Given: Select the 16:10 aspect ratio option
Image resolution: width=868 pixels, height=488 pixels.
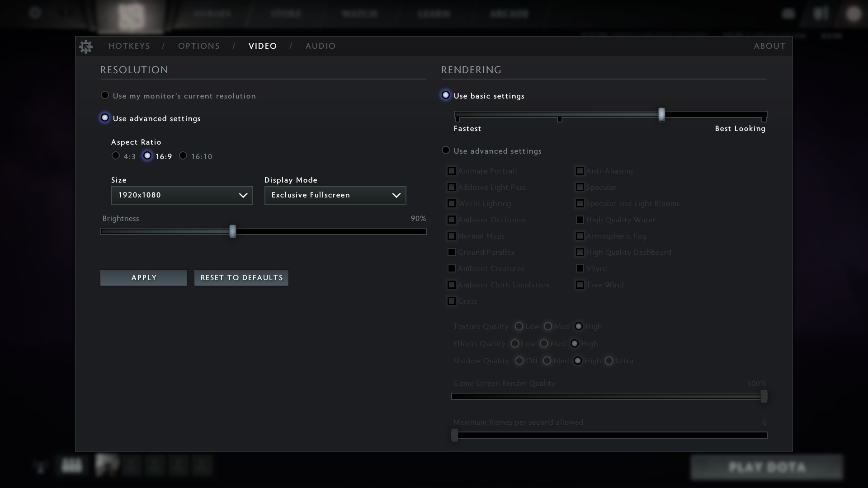Looking at the screenshot, I should 183,156.
